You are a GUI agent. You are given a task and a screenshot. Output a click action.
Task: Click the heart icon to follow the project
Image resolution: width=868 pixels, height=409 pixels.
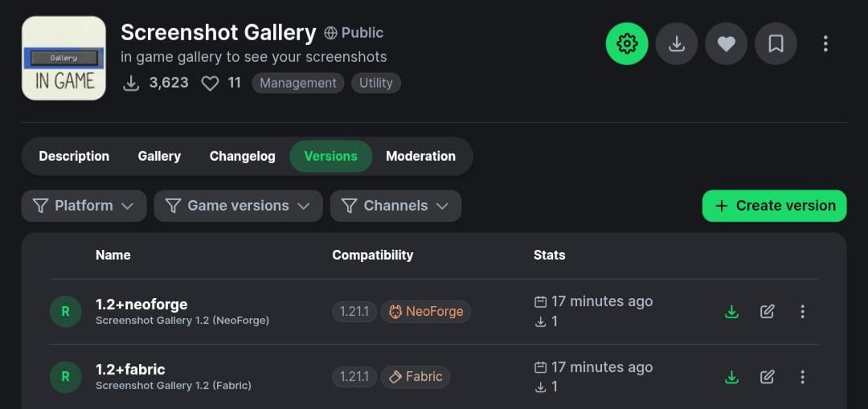point(727,44)
